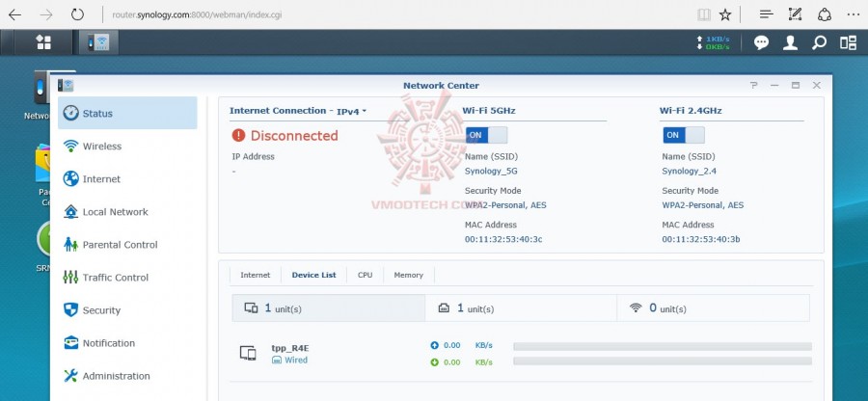Click the Traffic Control sliders icon
868x401 pixels.
(x=70, y=277)
